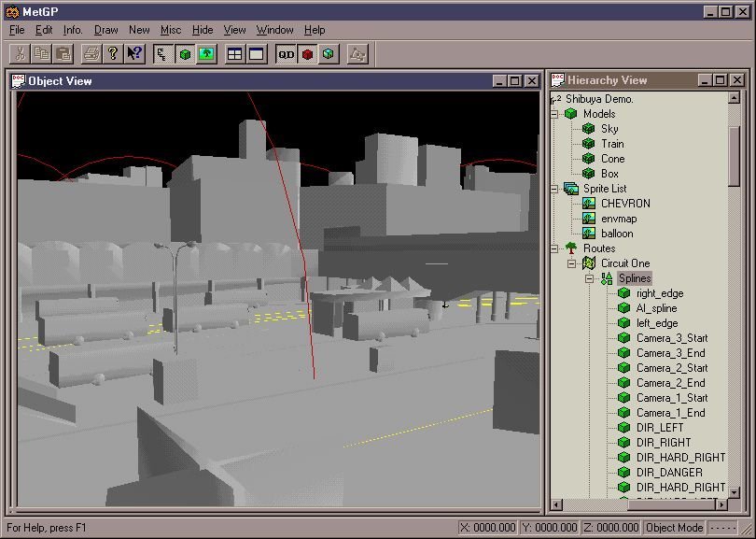Open the Info. menu
Screen dimensions: 756x539
tap(73, 30)
